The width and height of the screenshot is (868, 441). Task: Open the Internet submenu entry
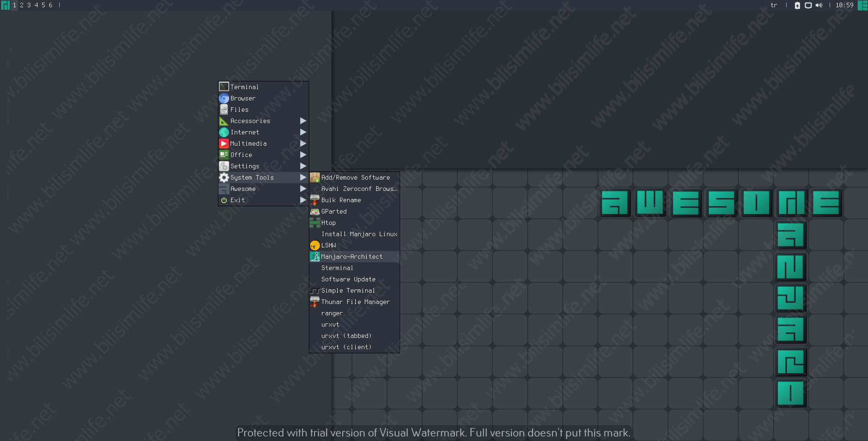coord(264,132)
